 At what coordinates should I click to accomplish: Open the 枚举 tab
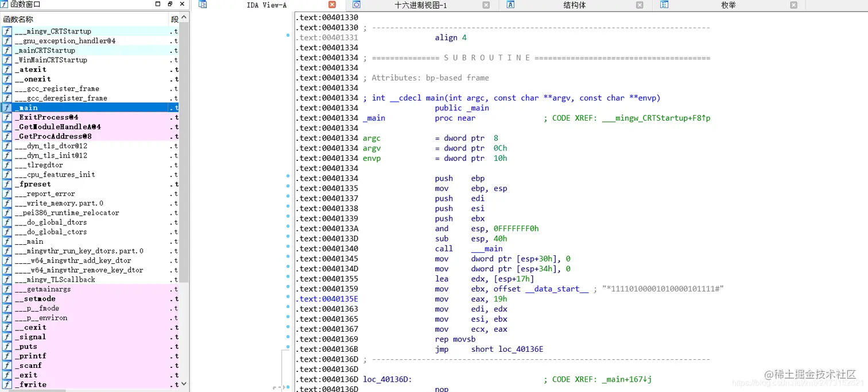(x=728, y=5)
